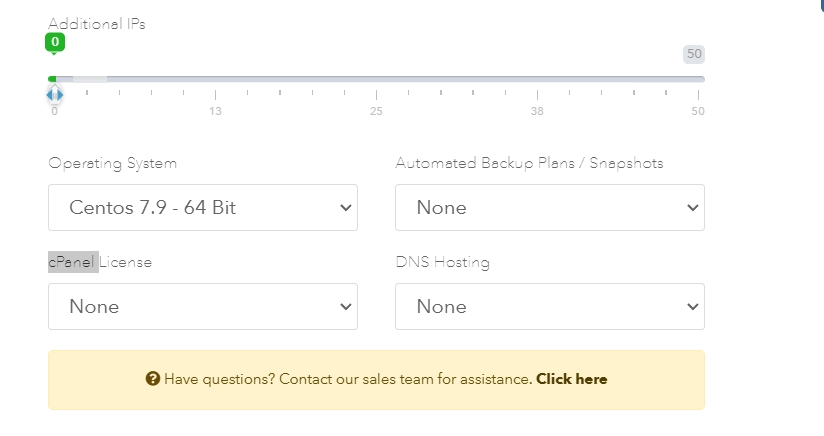Screen dimensions: 824x436
Task: Click the 13 mark on the IP slider scale
Action: click(215, 110)
